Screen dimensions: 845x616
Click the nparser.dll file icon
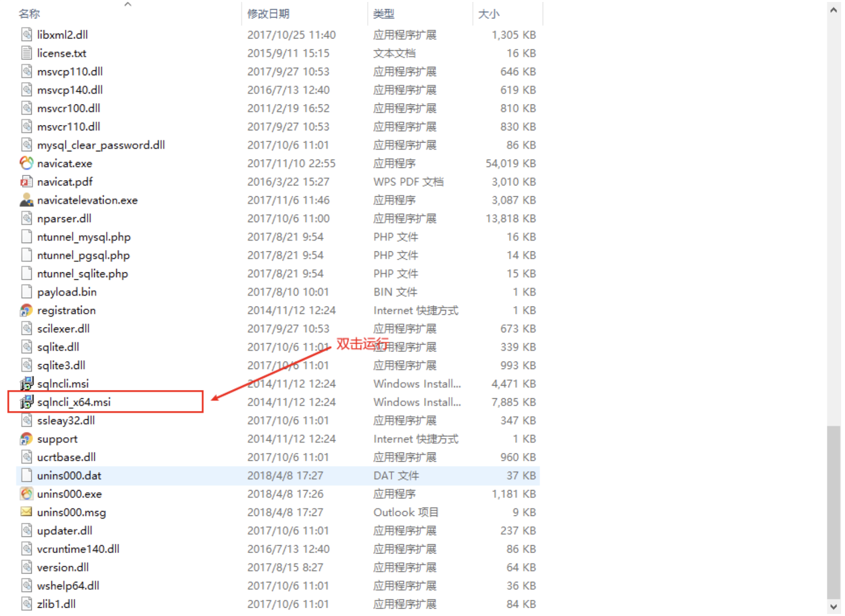[x=26, y=218]
